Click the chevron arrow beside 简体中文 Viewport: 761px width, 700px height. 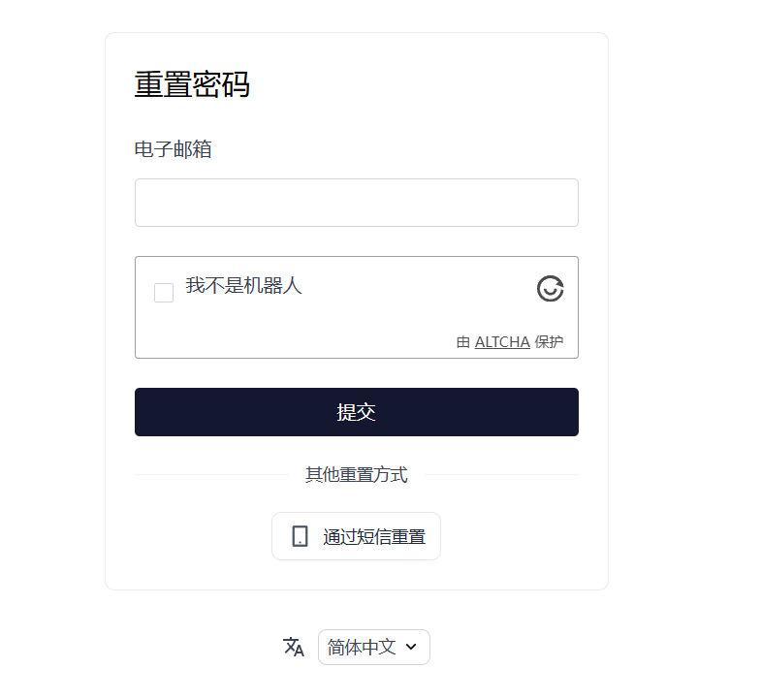[x=411, y=647]
